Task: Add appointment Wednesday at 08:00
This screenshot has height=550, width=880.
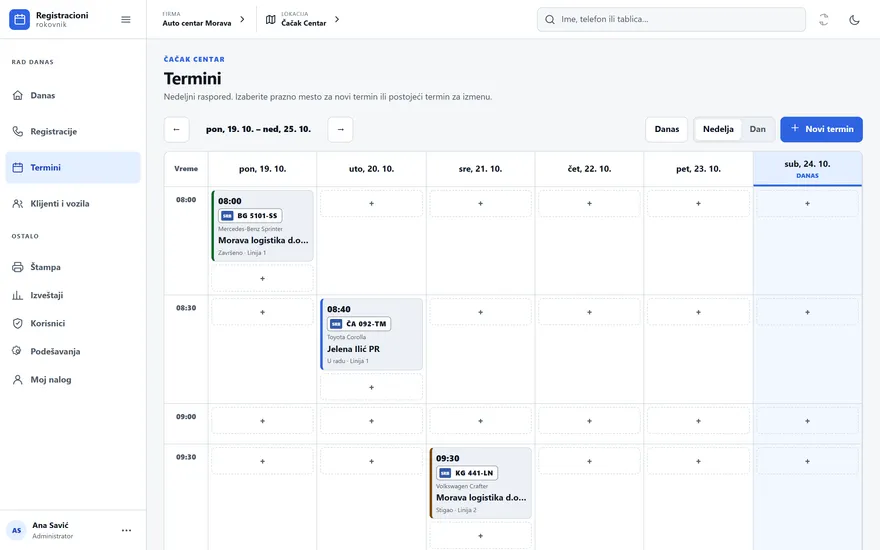Action: (480, 204)
